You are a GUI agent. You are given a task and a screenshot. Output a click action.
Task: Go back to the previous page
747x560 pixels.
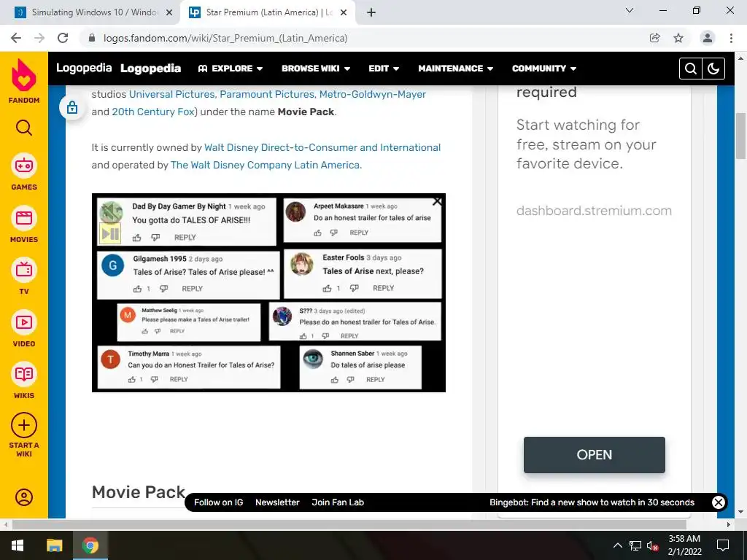pos(16,38)
